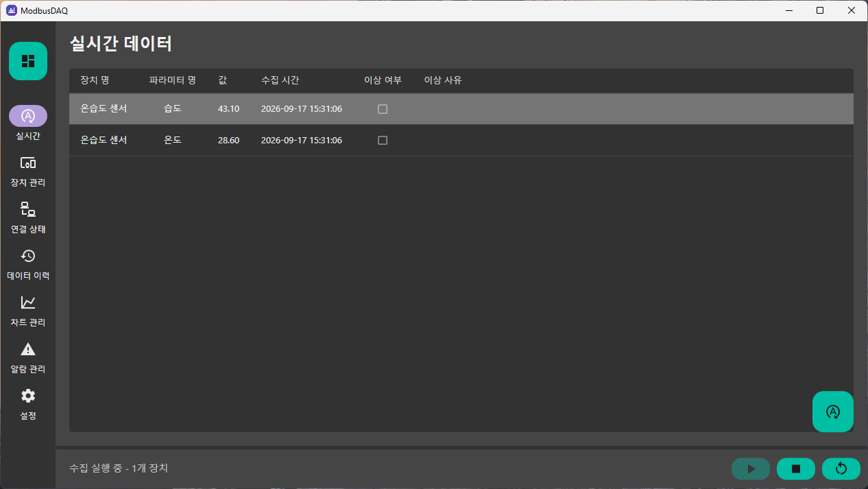The width and height of the screenshot is (868, 489).
Task: Click the value 43.10
Action: [x=228, y=109]
